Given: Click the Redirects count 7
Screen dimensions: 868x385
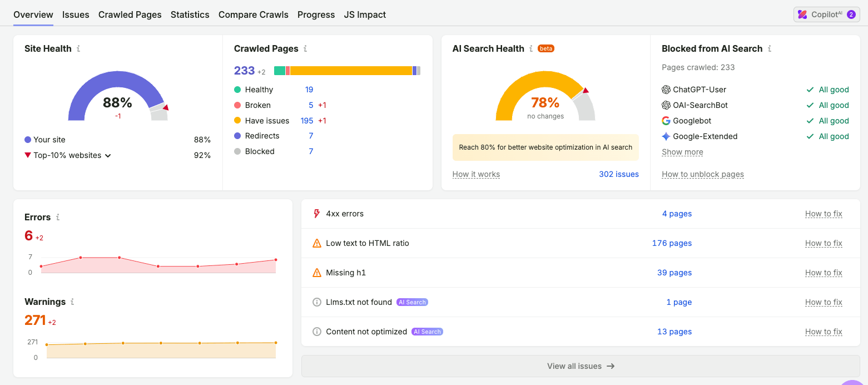Looking at the screenshot, I should [x=311, y=136].
